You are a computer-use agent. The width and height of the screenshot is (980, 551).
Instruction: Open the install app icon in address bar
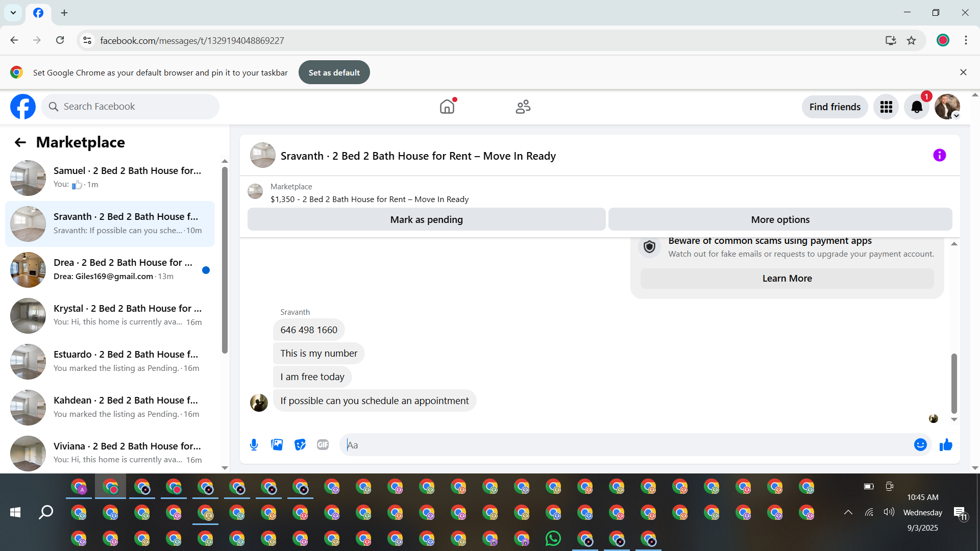(891, 40)
